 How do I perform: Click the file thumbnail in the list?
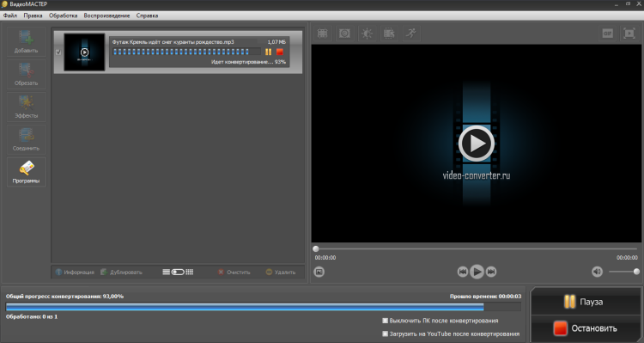[x=84, y=52]
